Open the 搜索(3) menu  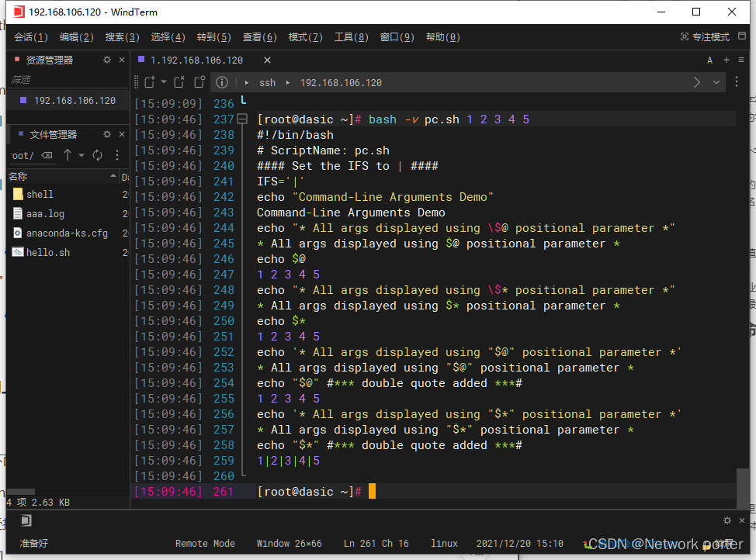click(x=123, y=37)
